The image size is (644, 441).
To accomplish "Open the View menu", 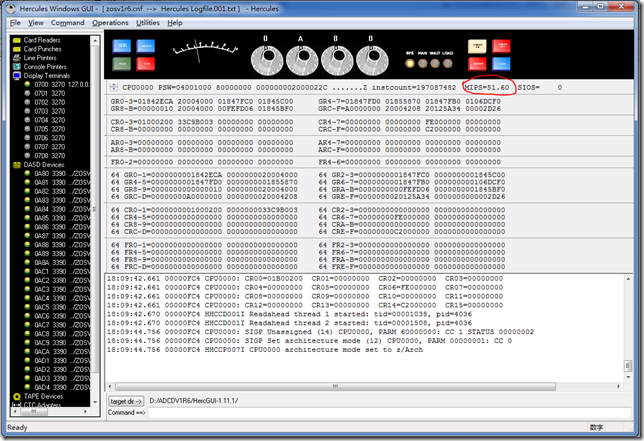I will [x=36, y=23].
